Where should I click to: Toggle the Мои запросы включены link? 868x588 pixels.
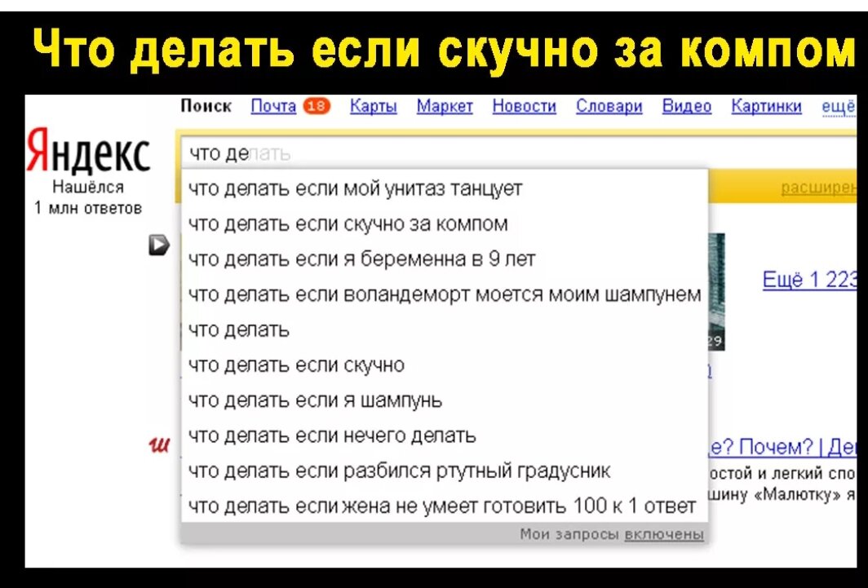tap(664, 534)
